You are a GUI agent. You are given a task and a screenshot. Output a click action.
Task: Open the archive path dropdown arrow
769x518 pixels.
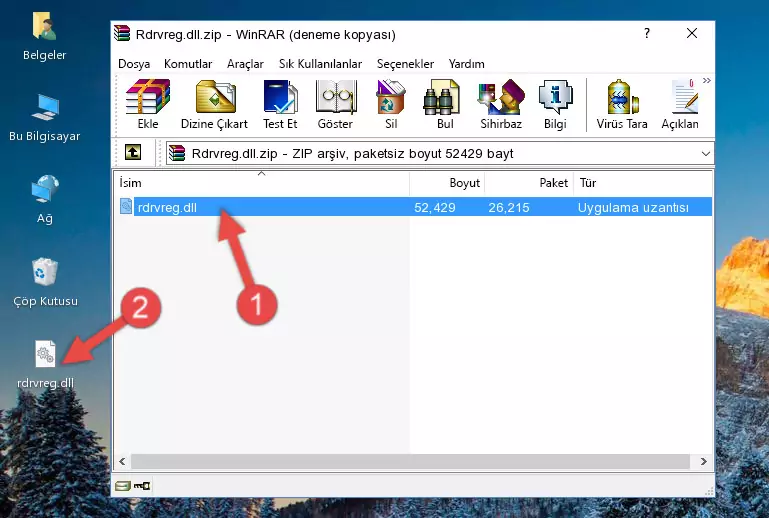(x=705, y=154)
